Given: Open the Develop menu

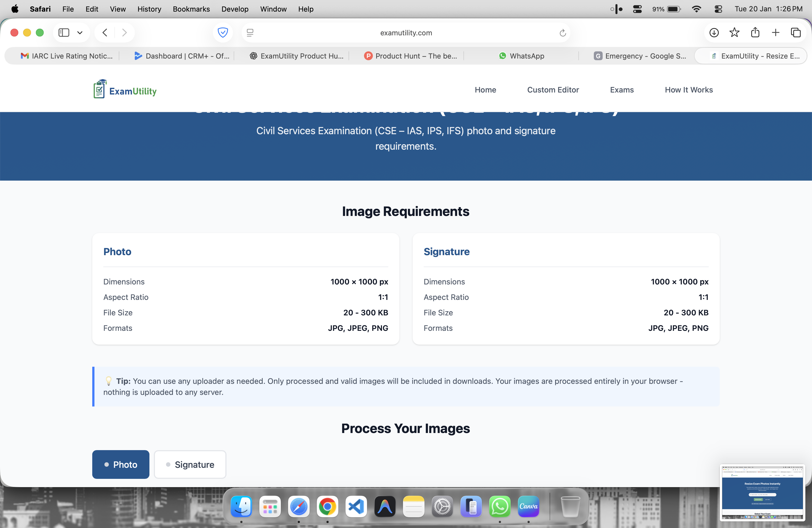Looking at the screenshot, I should coord(235,9).
